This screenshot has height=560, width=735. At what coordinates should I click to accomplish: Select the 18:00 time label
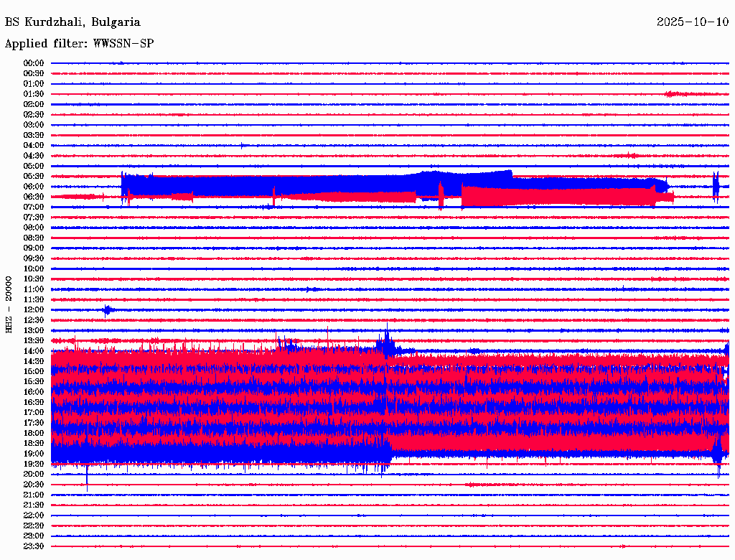(x=34, y=434)
